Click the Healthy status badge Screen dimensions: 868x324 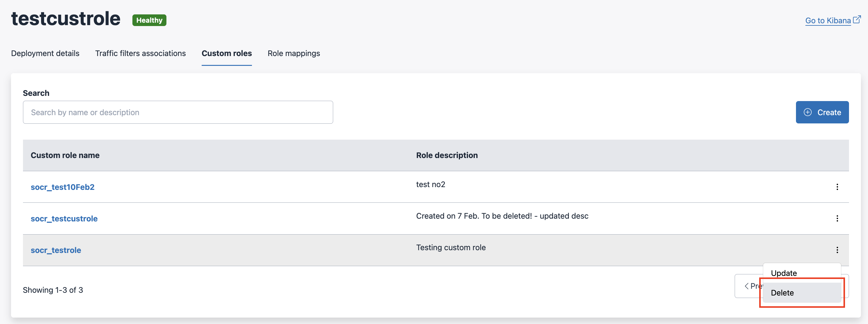[149, 20]
